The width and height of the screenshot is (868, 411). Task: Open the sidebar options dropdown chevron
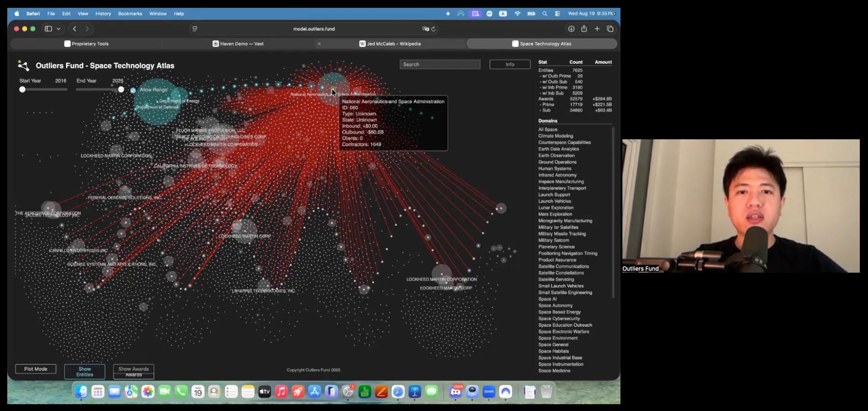(58, 29)
